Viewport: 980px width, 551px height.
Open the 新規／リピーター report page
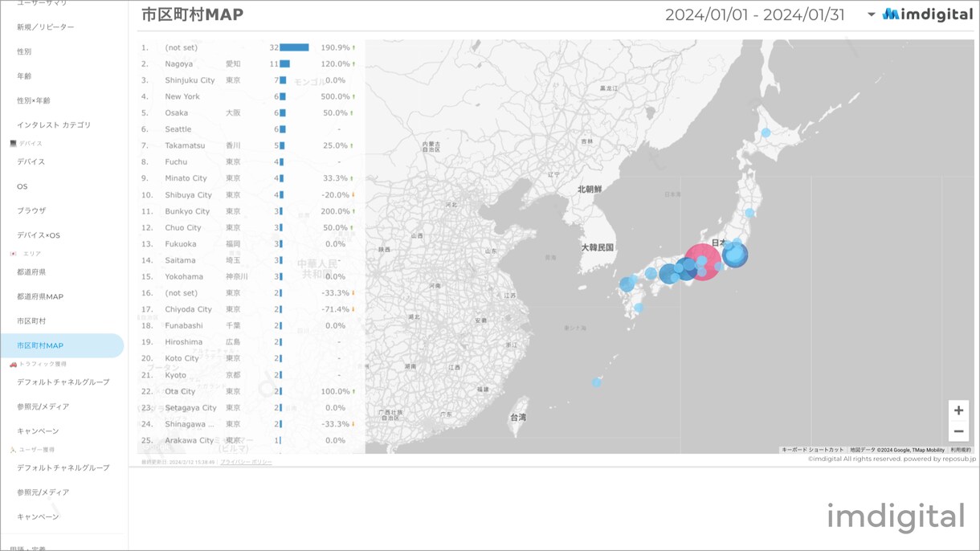coord(46,27)
